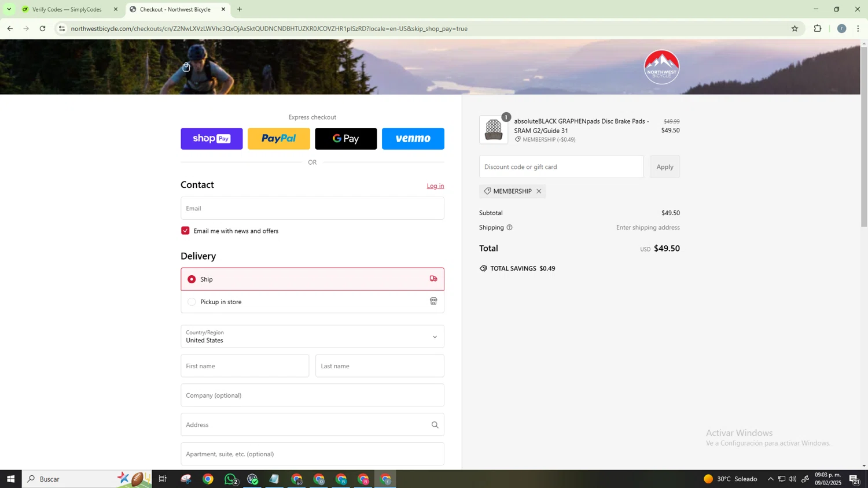
Task: Choose PayPal express checkout
Action: (279, 139)
